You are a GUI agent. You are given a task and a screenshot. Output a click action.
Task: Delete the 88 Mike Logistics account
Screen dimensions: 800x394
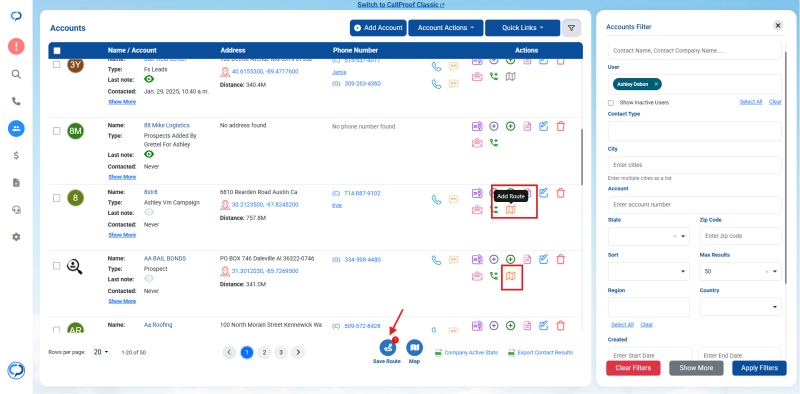pos(561,126)
